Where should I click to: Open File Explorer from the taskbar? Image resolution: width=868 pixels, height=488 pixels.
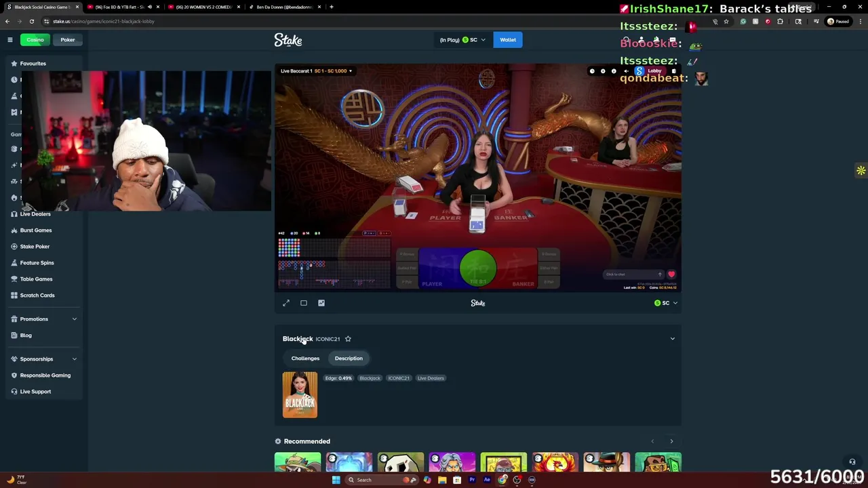pos(442,480)
